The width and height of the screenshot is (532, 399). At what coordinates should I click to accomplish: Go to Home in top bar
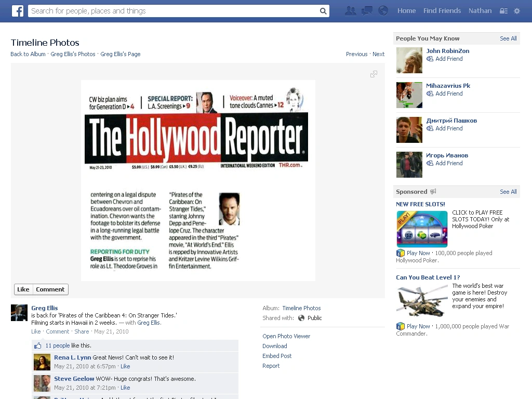(x=406, y=11)
